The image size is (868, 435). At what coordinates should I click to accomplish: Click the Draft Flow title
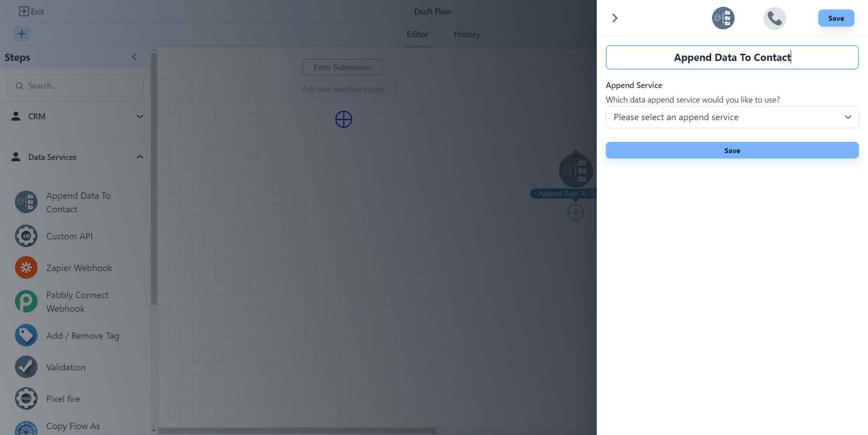[x=433, y=12]
